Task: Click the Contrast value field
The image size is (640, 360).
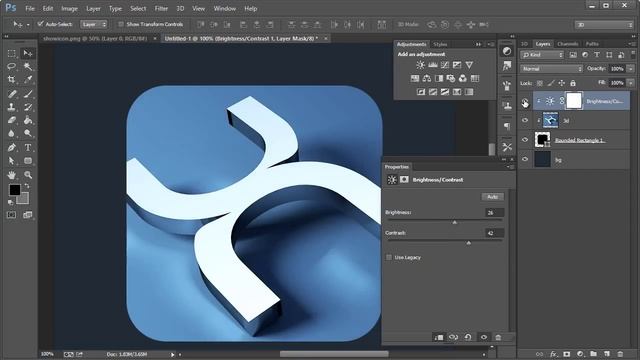Action: point(494,233)
